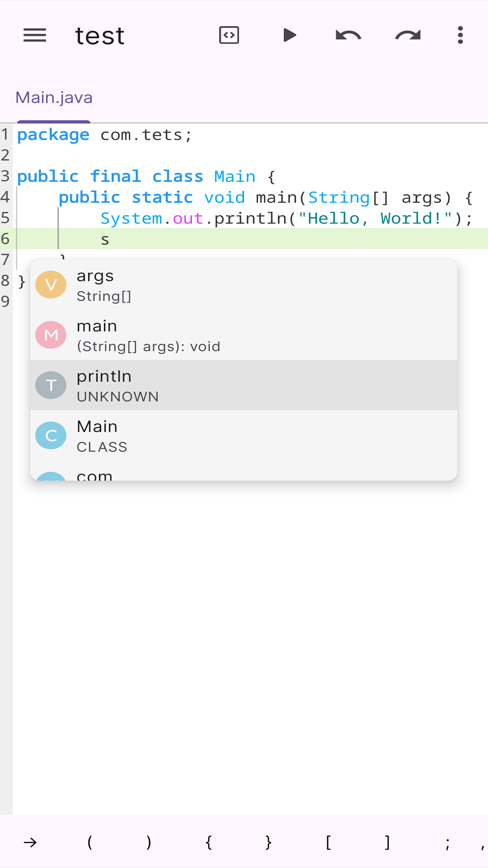The width and height of the screenshot is (488, 868).
Task: Insert a closing parenthesis symbol
Action: click(149, 842)
